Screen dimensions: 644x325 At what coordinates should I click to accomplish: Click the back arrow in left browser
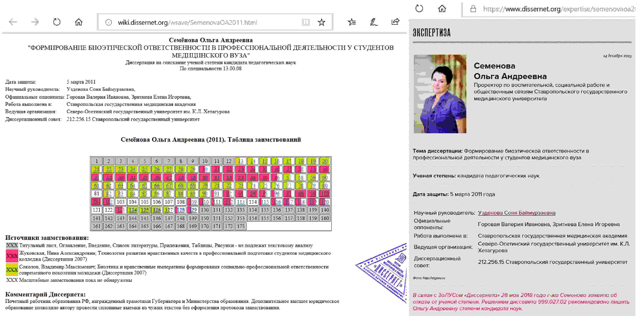coord(13,22)
